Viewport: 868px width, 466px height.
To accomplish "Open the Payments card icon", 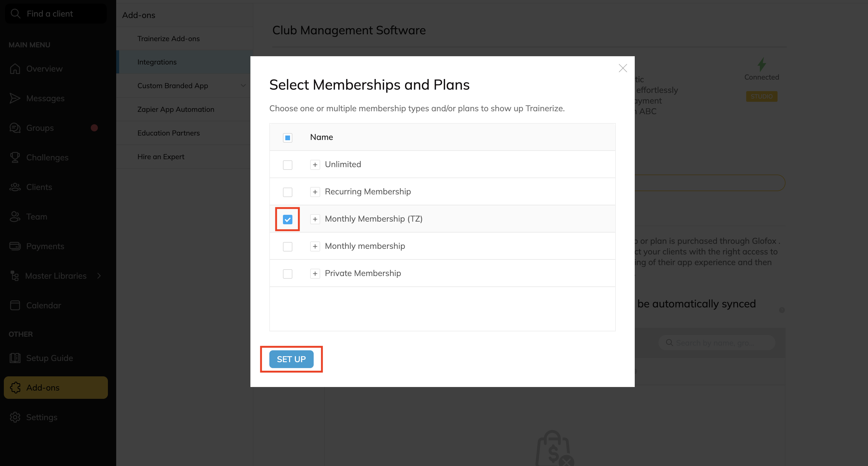I will point(15,246).
